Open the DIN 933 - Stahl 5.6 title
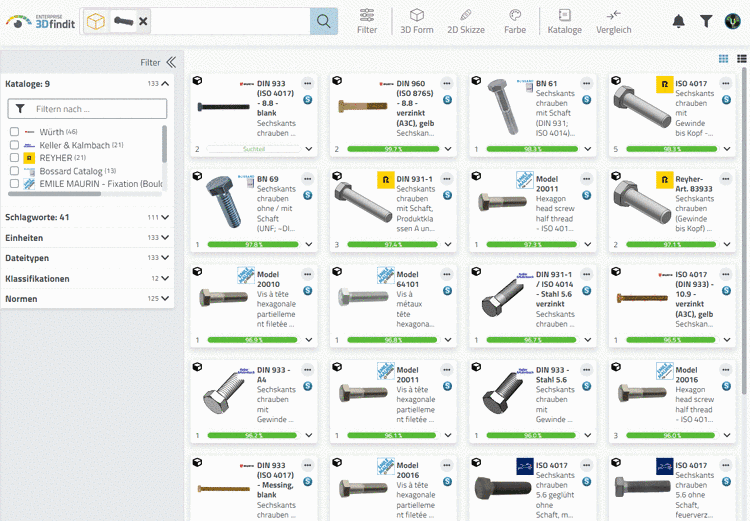This screenshot has height=521, width=750. pos(552,375)
